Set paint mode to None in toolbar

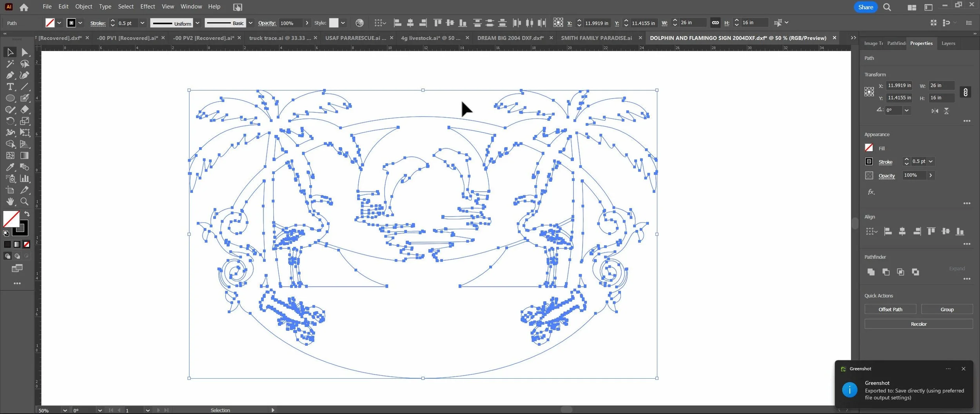pos(27,244)
